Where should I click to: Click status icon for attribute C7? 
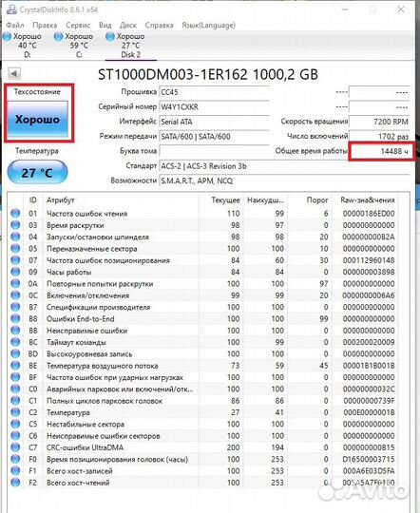(x=15, y=447)
